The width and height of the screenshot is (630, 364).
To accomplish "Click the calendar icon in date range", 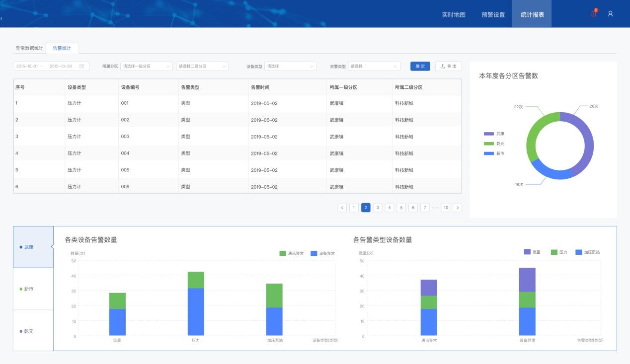I will (81, 66).
